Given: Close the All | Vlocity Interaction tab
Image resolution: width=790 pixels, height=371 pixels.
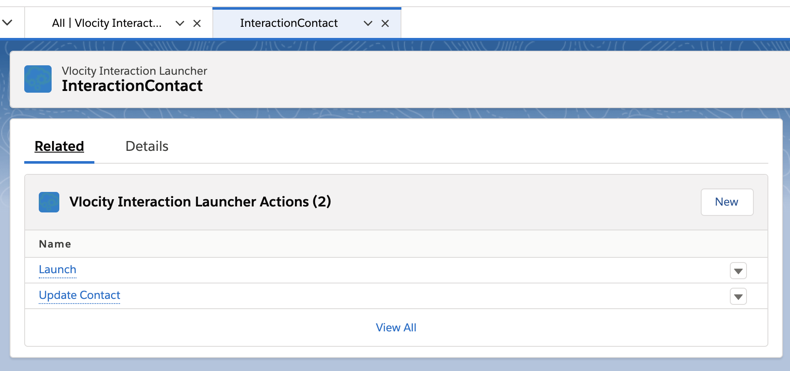Looking at the screenshot, I should click(197, 23).
